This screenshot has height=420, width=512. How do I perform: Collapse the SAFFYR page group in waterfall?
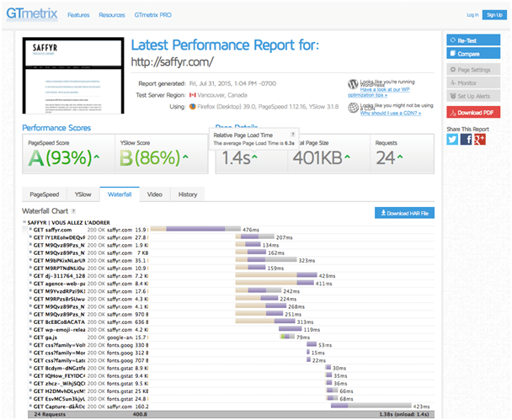pos(24,222)
